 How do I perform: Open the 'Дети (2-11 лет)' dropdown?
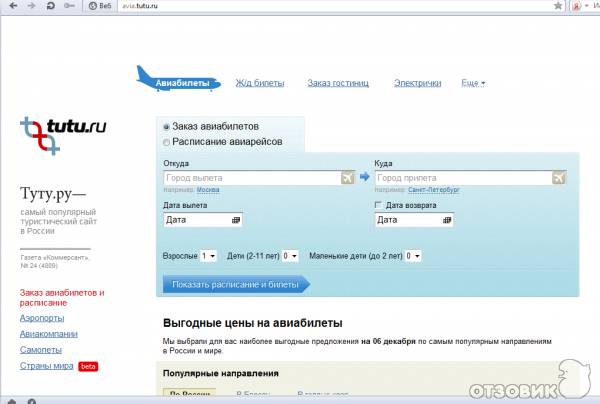pos(290,256)
